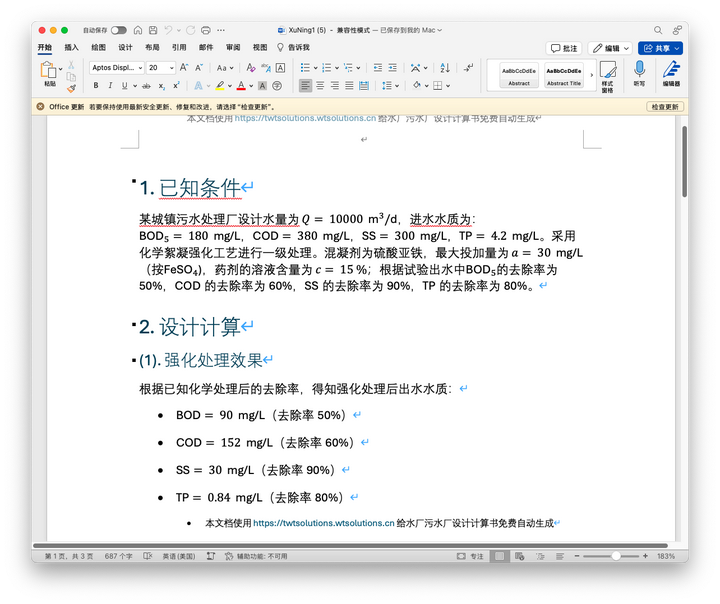Select the Abstract style thumbnail
This screenshot has height=604, width=720.
[x=519, y=75]
